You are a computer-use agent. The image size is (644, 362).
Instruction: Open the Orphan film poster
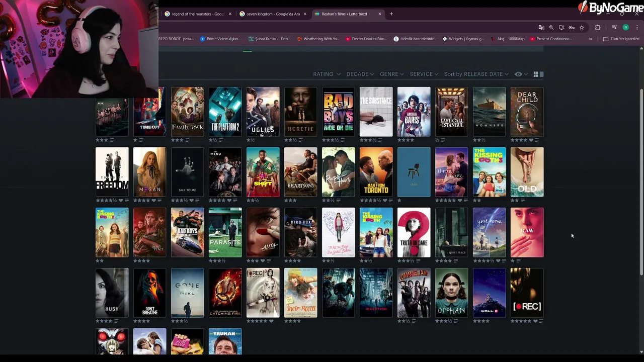(451, 293)
